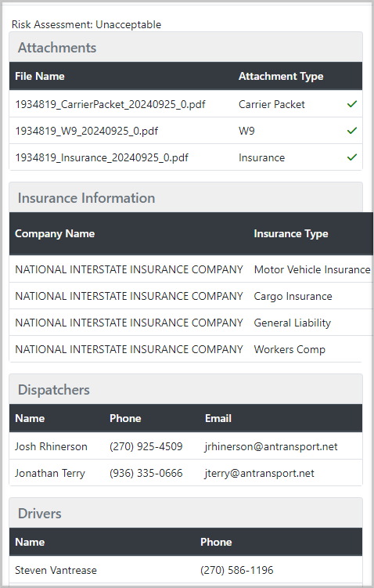Viewport: 374px width, 588px height.
Task: Click the Attachment Type column header
Action: point(281,76)
